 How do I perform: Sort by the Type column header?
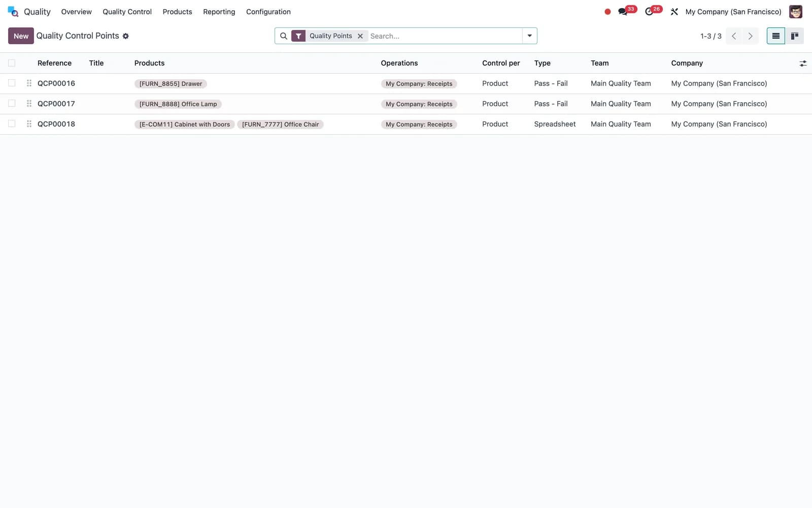(x=542, y=63)
